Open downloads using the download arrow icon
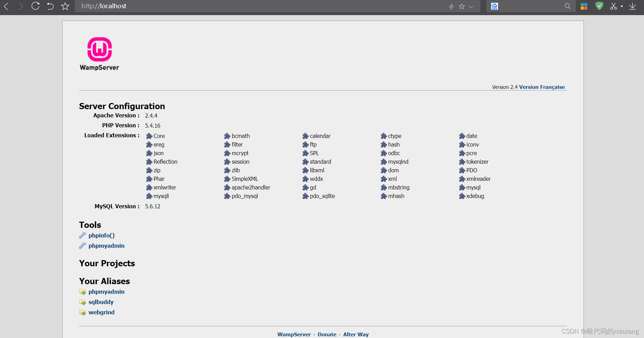 [632, 6]
